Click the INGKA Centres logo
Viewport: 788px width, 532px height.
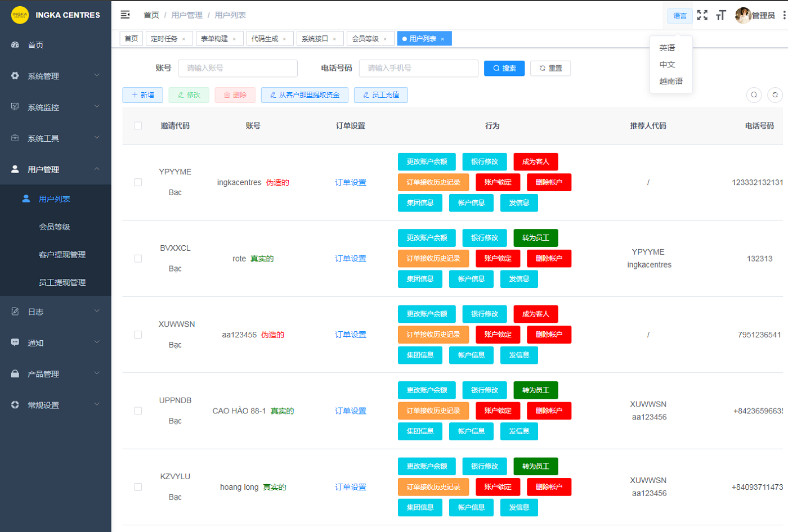coord(20,15)
